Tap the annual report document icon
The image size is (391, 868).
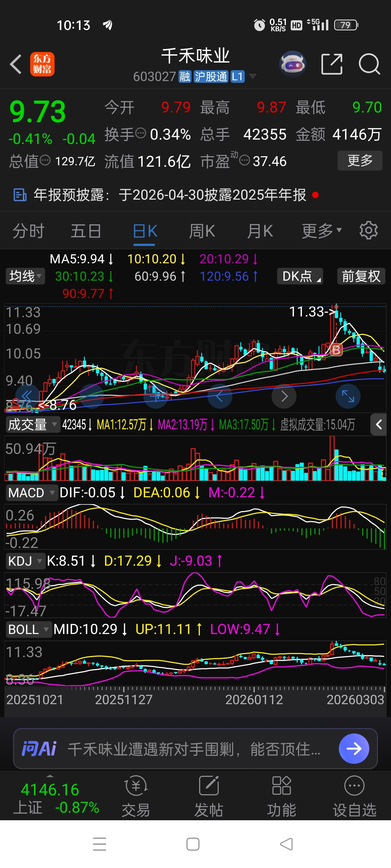click(20, 195)
